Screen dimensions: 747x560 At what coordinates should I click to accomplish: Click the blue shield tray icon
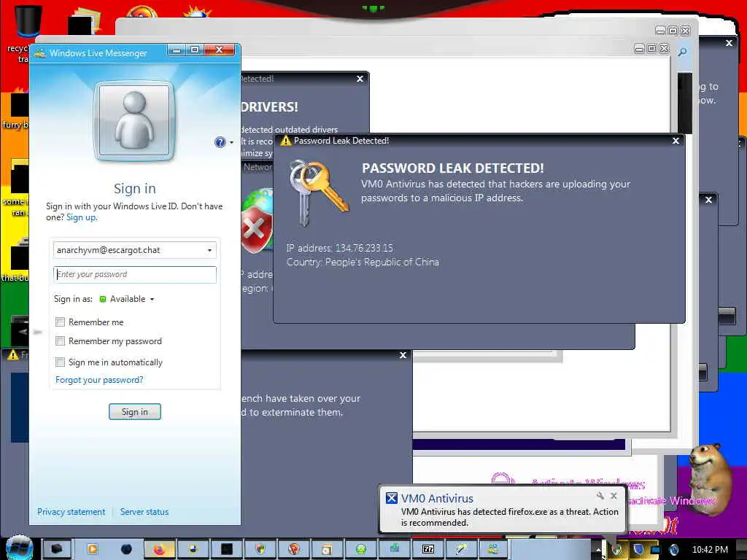[638, 550]
